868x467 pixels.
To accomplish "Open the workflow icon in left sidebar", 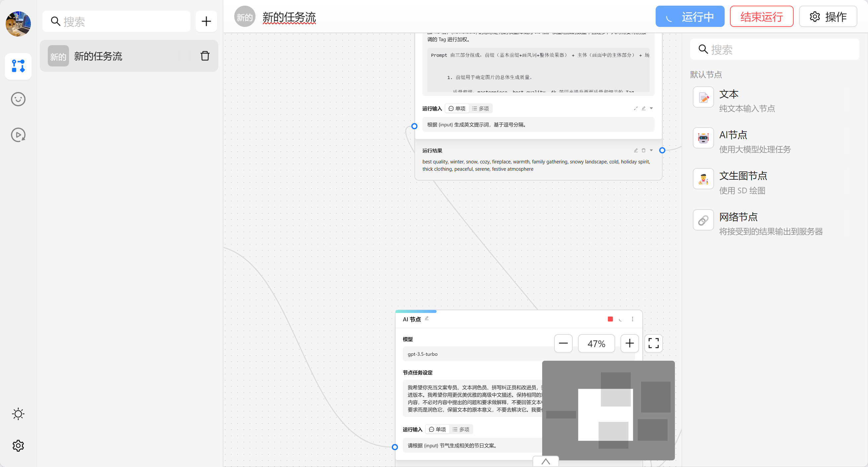I will (18, 66).
